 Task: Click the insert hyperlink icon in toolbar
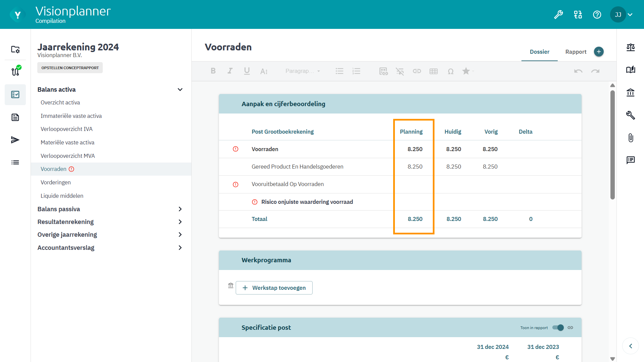[417, 71]
